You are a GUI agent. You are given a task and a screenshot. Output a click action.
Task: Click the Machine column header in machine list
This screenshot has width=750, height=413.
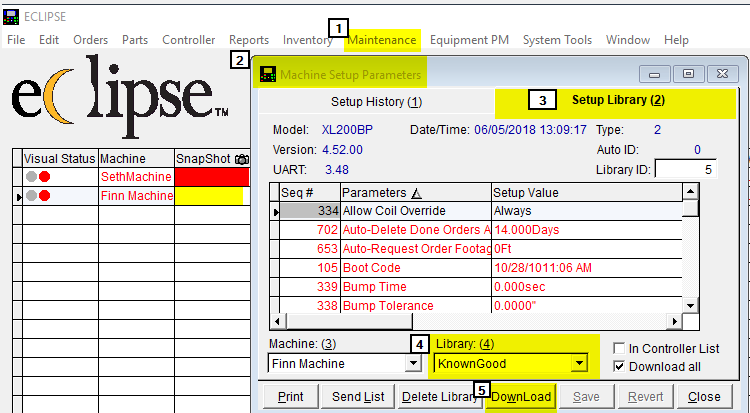point(136,158)
